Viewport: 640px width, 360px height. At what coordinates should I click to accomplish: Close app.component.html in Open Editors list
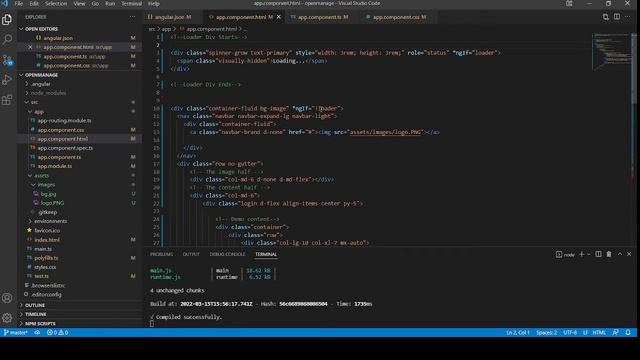point(30,47)
